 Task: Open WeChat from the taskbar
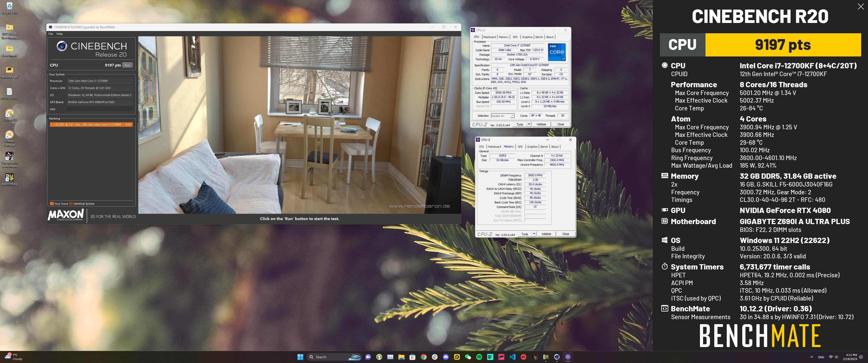click(x=468, y=357)
